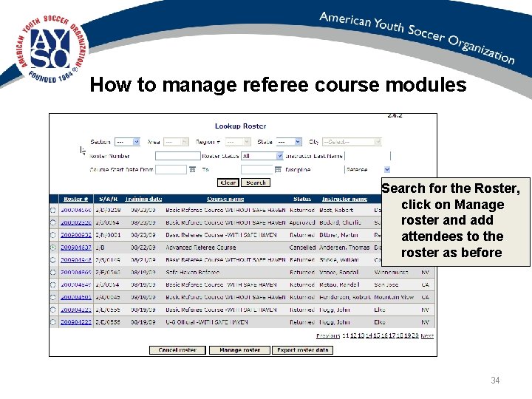Go to the Previous results page
Image resolution: width=532 pixels, height=399 pixels.
pos(328,335)
